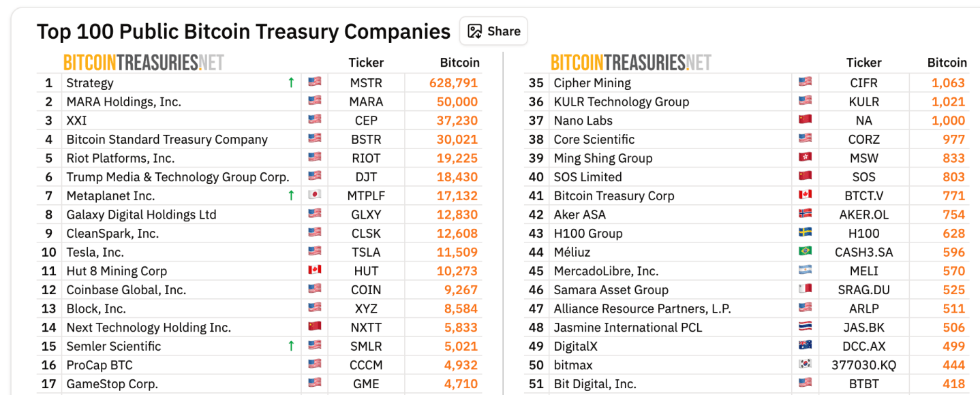Click the Norway flag in Aker ASA row
980x395 pixels.
[805, 215]
